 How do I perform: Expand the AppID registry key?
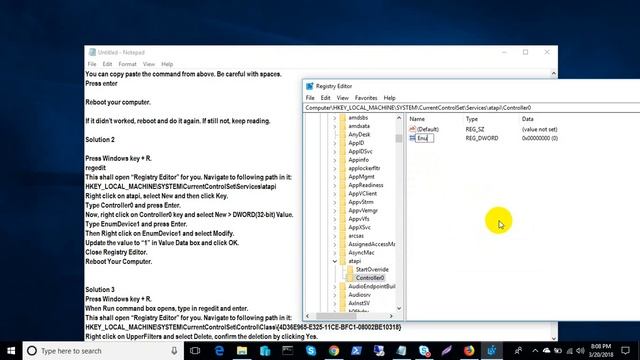point(335,143)
